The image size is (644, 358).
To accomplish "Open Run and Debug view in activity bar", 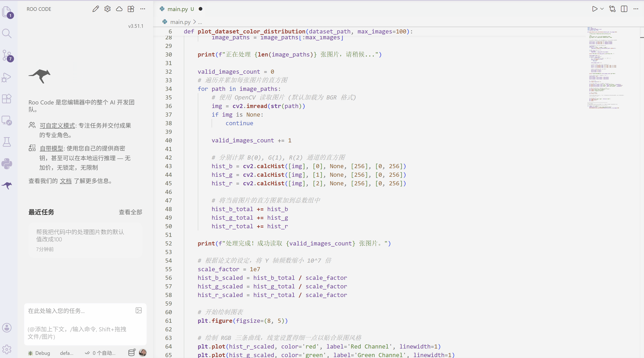I will click(x=7, y=77).
